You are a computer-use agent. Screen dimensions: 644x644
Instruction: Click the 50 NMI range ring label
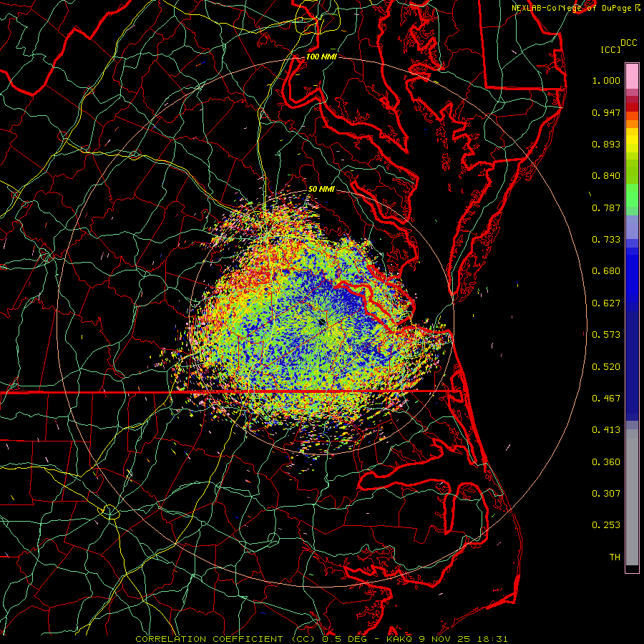[321, 190]
